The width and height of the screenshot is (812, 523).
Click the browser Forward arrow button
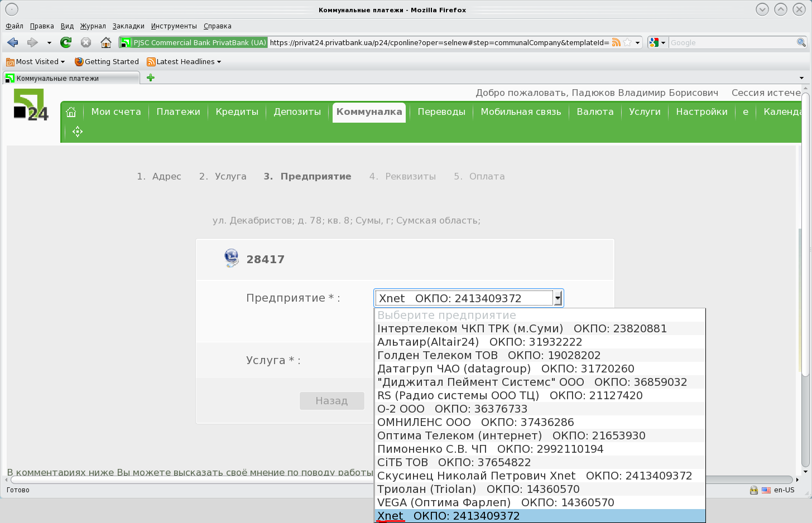click(32, 42)
